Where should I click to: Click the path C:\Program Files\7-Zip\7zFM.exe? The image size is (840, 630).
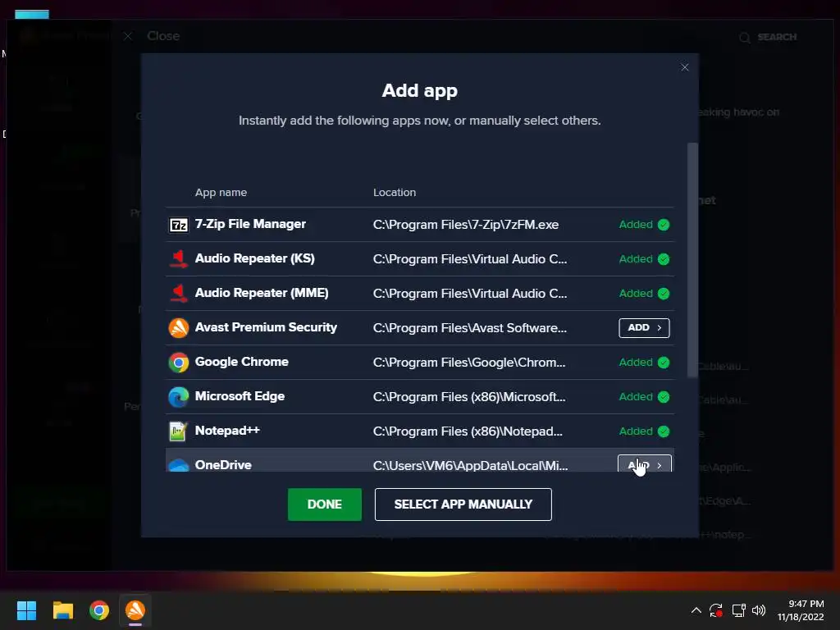(x=466, y=225)
